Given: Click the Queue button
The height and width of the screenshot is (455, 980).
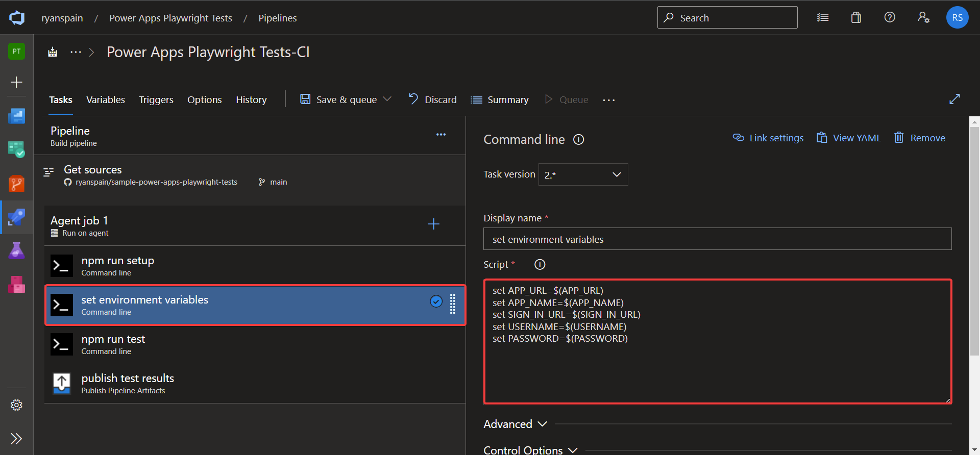Looking at the screenshot, I should 567,99.
